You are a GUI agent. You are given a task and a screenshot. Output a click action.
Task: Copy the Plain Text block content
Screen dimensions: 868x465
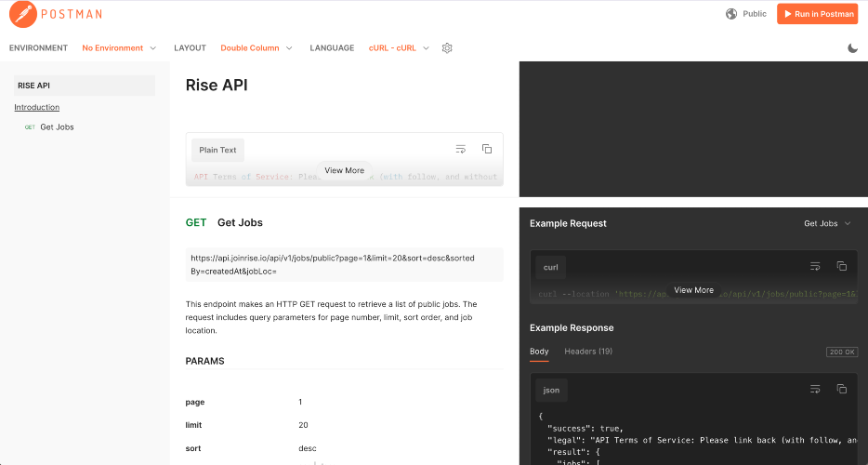pos(487,149)
